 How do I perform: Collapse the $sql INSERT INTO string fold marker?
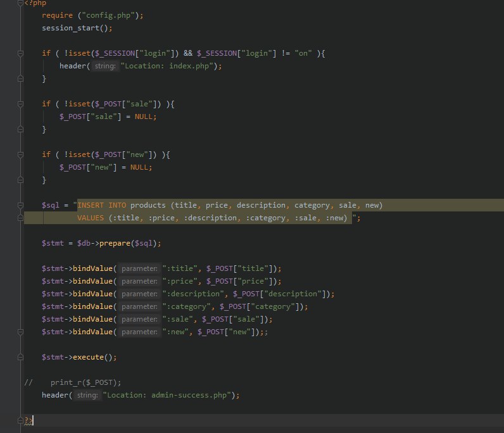pyautogui.click(x=20, y=205)
